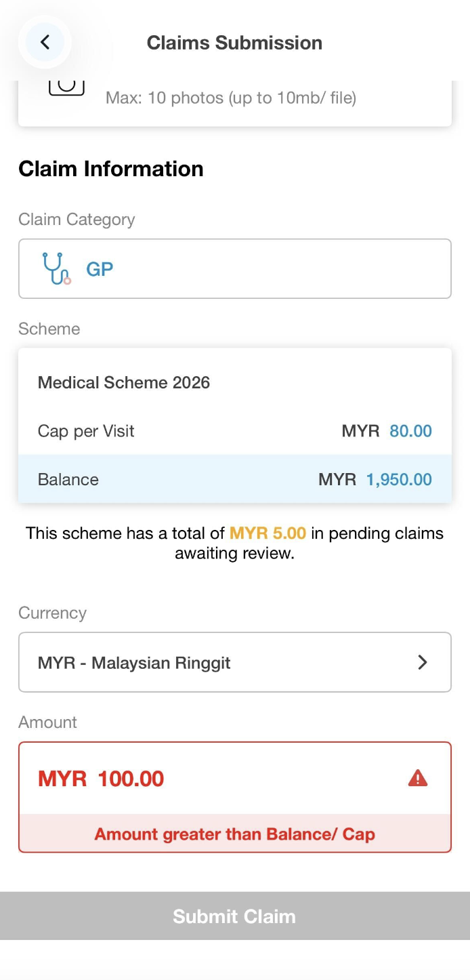Tap the red warning triangle icon

(418, 778)
